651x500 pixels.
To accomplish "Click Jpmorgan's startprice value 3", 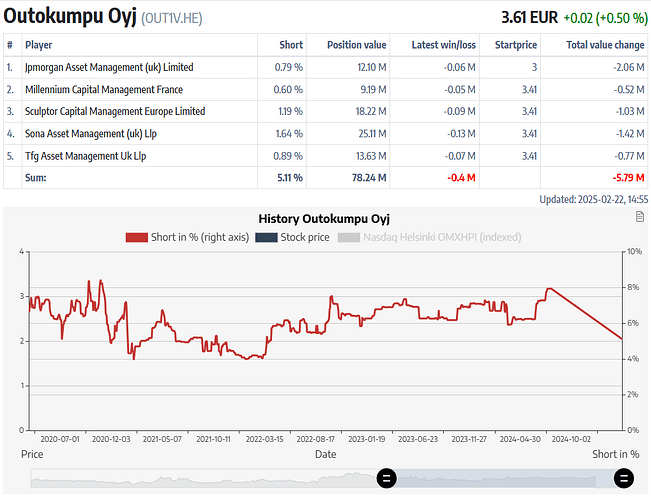I will point(534,67).
